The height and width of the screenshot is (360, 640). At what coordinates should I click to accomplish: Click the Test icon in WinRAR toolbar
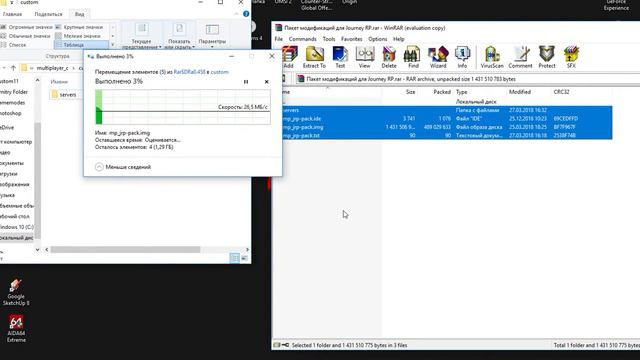(x=340, y=57)
